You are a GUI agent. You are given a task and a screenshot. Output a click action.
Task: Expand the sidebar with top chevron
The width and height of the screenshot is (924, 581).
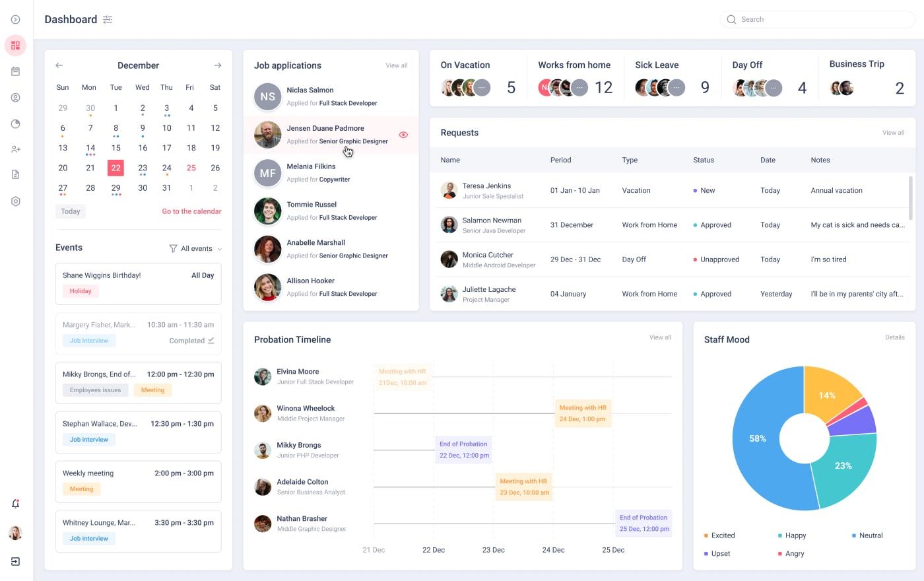(15, 20)
